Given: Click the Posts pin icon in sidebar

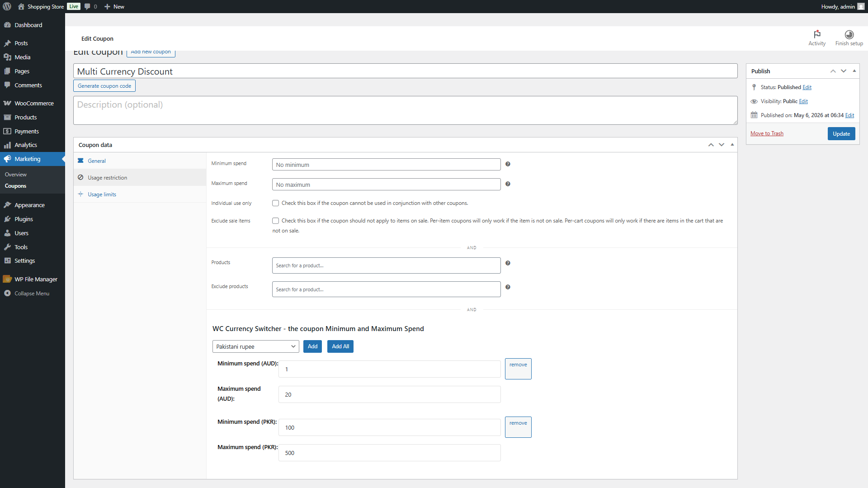Looking at the screenshot, I should tap(7, 43).
